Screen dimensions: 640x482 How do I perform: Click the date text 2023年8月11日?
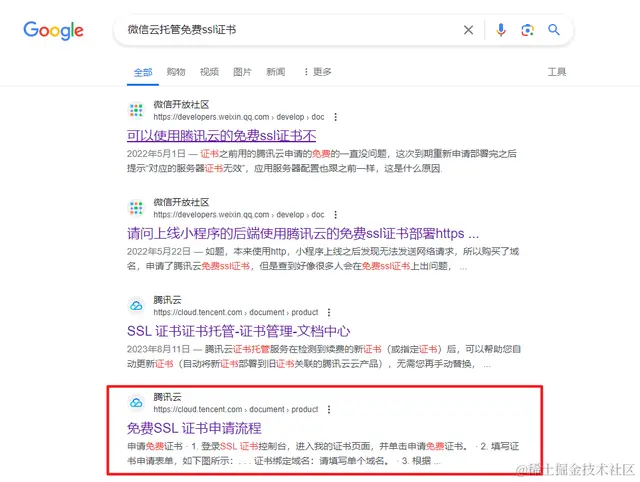coord(158,349)
